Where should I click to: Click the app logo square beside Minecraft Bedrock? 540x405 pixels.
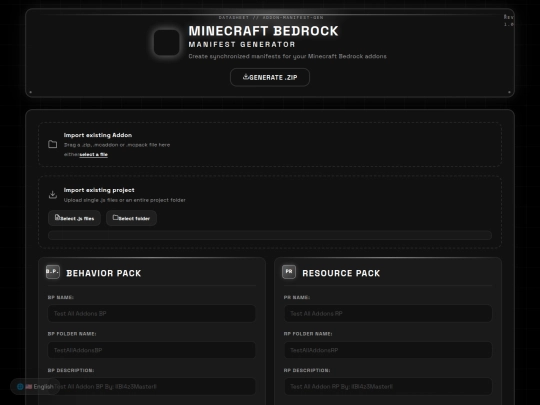(166, 42)
